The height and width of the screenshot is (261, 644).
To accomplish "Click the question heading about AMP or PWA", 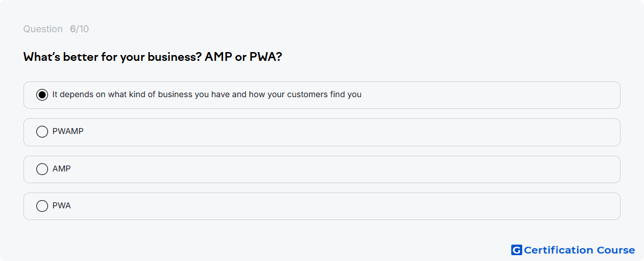I will 153,57.
